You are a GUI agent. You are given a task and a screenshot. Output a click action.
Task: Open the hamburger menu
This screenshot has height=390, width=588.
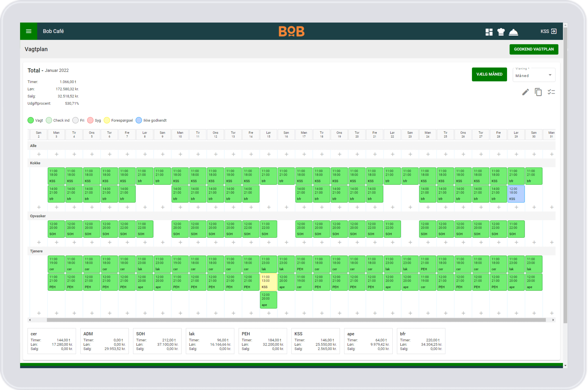tap(29, 31)
